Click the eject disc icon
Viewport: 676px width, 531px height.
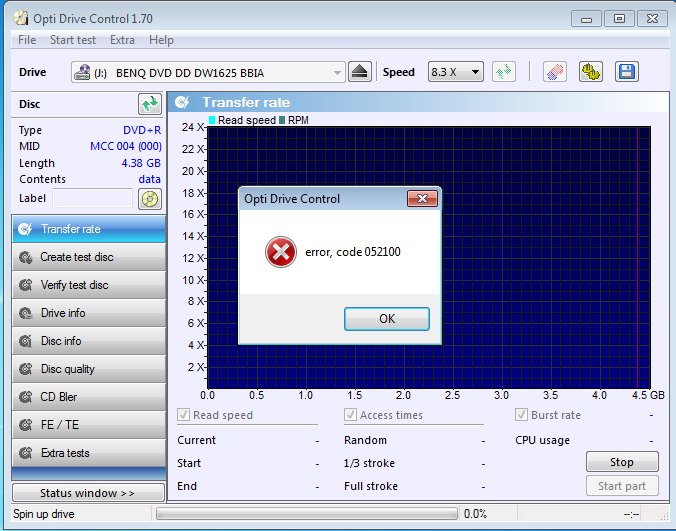(x=360, y=72)
